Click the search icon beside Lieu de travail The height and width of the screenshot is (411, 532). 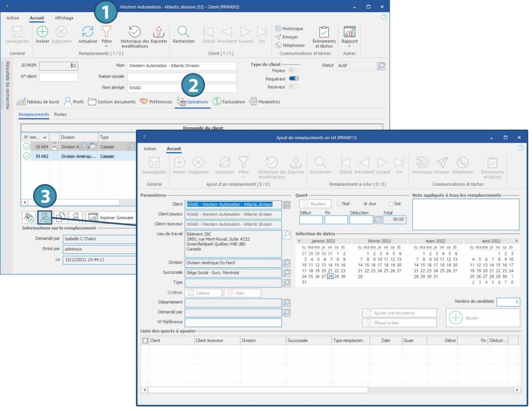287,234
